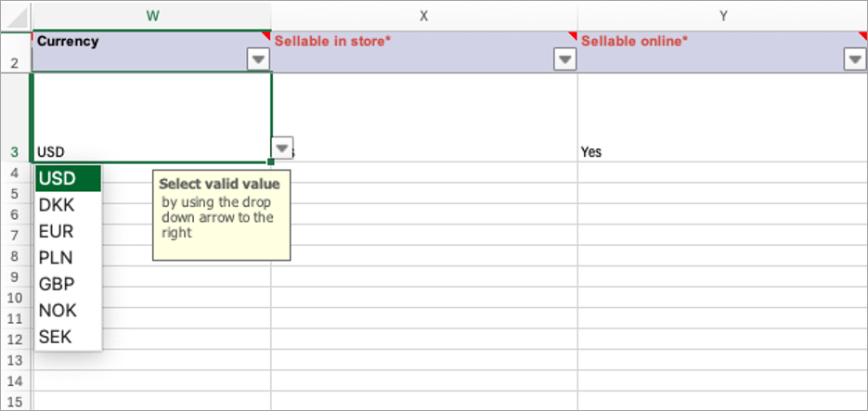Select row 14 header
Screen dimensions: 868x411
pos(15,381)
